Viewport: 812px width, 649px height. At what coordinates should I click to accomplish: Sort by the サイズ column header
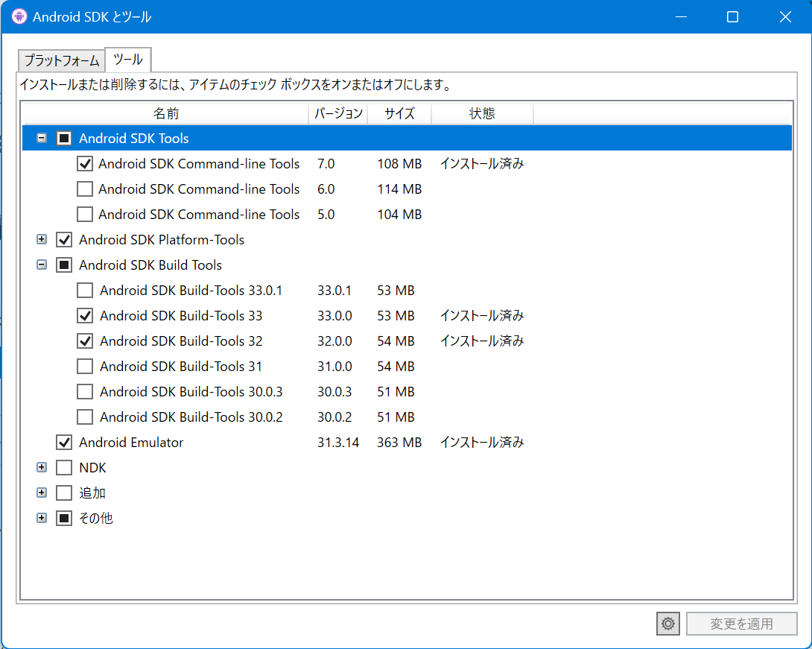(399, 114)
